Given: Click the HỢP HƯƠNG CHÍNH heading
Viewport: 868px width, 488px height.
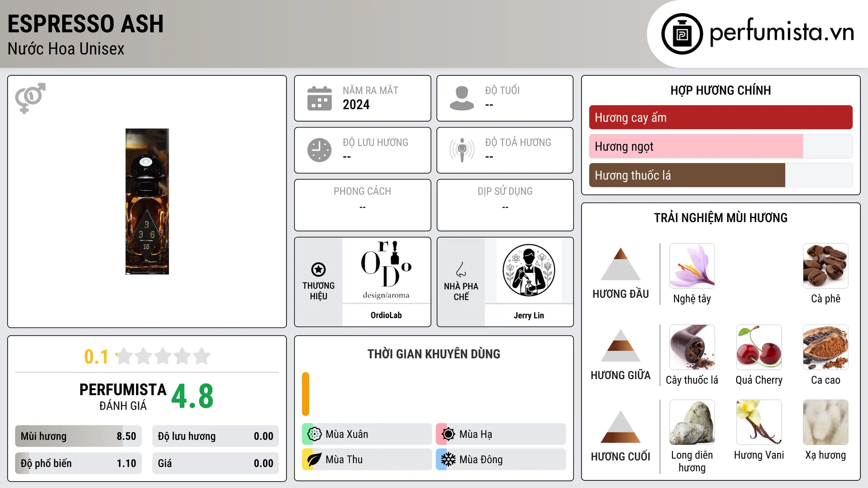Looking at the screenshot, I should 721,90.
